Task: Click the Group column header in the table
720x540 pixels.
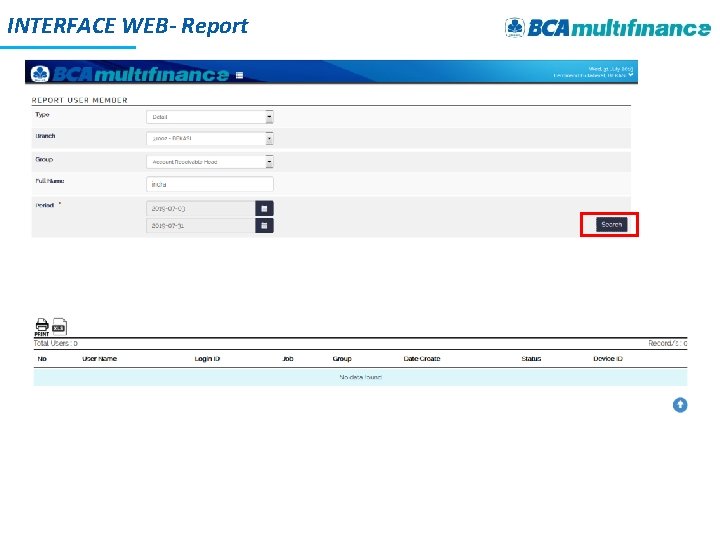Action: coord(342,359)
